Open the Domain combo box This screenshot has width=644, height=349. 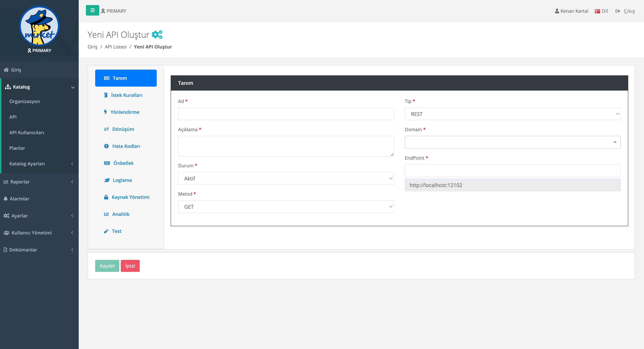point(513,142)
